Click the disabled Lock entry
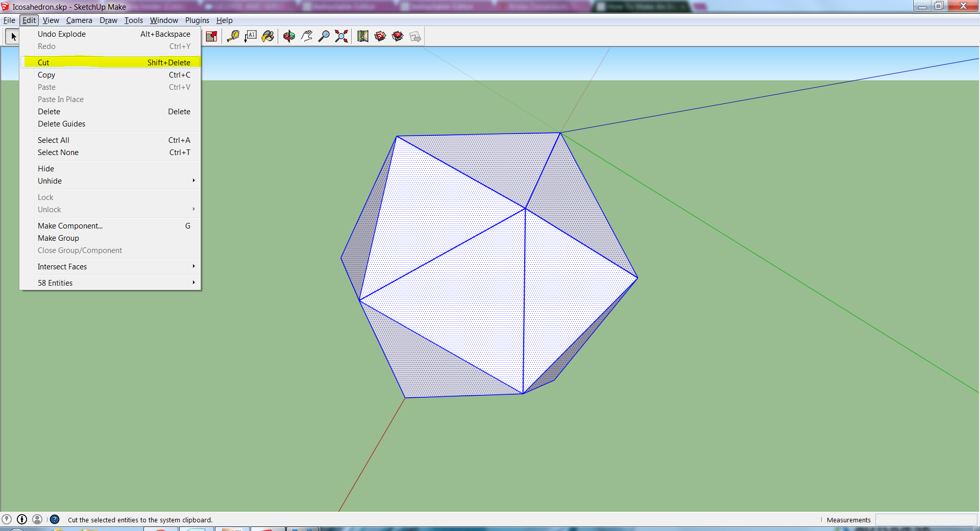The width and height of the screenshot is (980, 531). click(110, 197)
